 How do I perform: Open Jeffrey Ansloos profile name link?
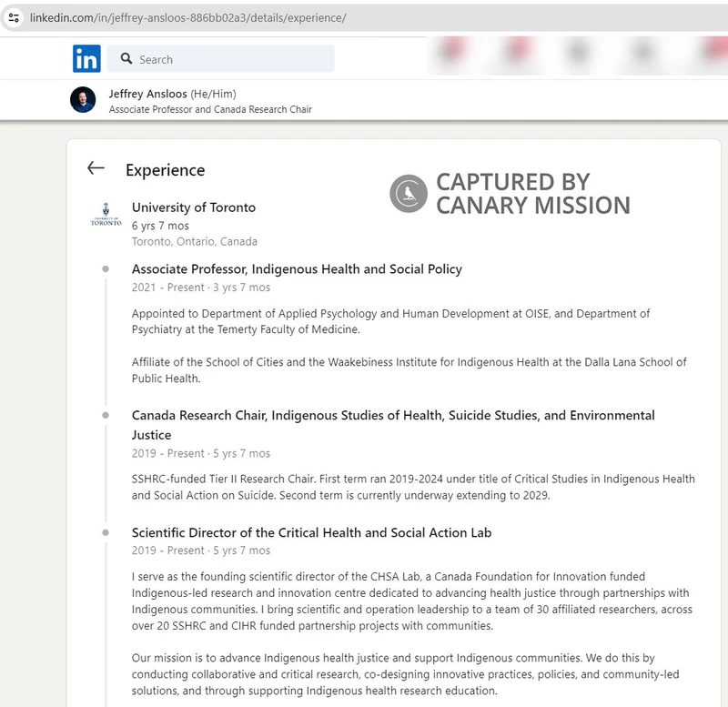pos(147,94)
